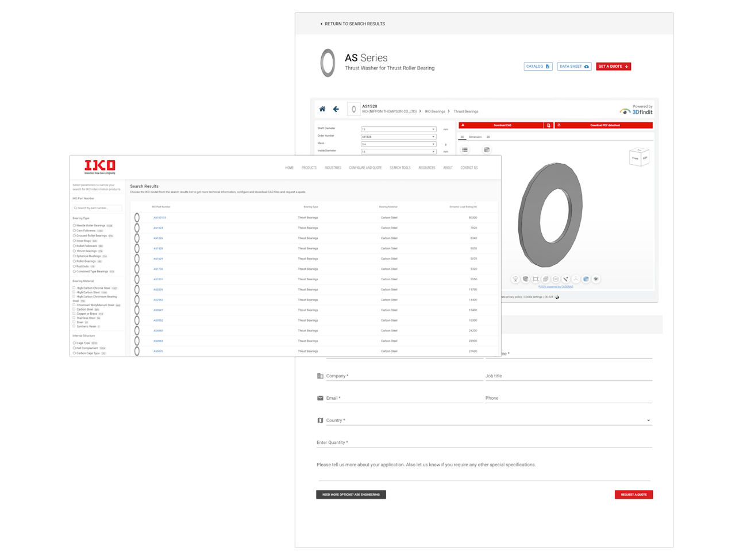Click the transparent cube view icon
The image size is (747, 560).
[x=545, y=279]
